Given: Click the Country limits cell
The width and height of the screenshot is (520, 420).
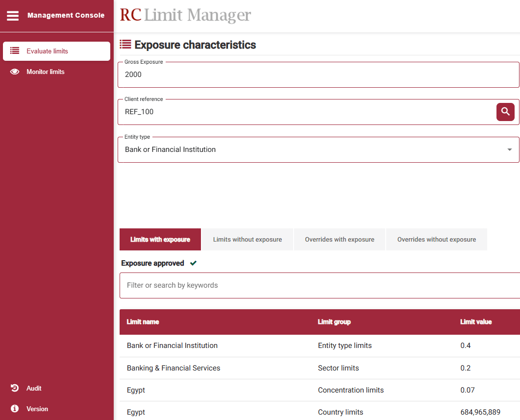Looking at the screenshot, I should point(340,412).
